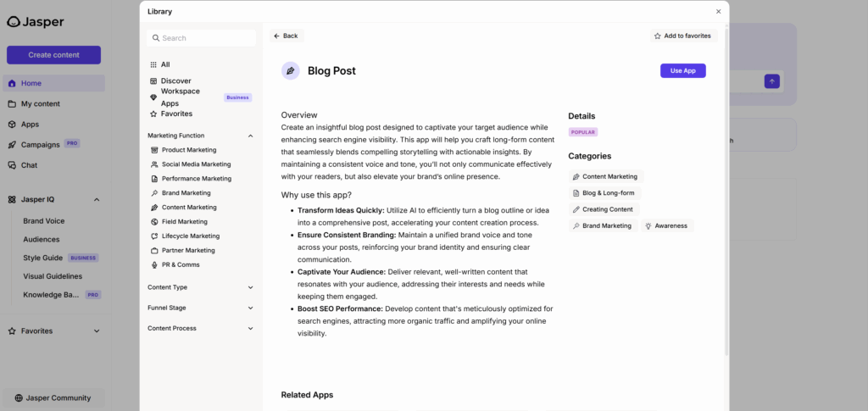Go back using the Back button
Image resolution: width=868 pixels, height=411 pixels.
(x=286, y=36)
